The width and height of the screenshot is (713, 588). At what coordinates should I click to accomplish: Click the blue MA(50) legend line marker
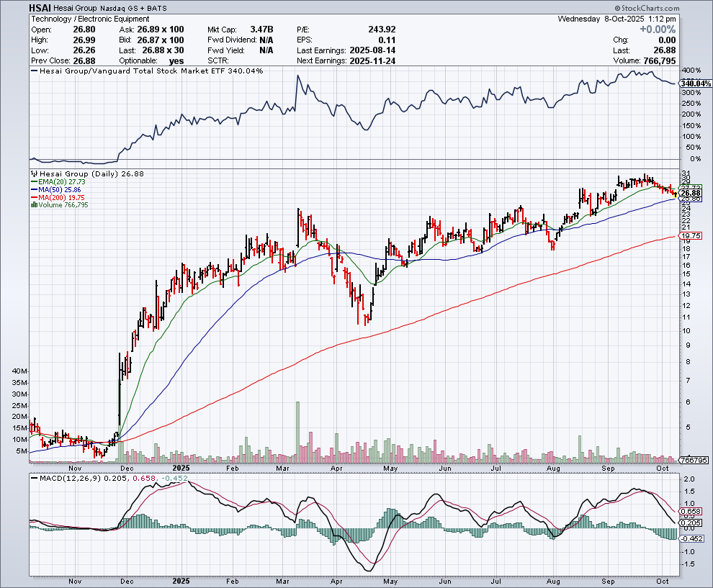[x=33, y=190]
